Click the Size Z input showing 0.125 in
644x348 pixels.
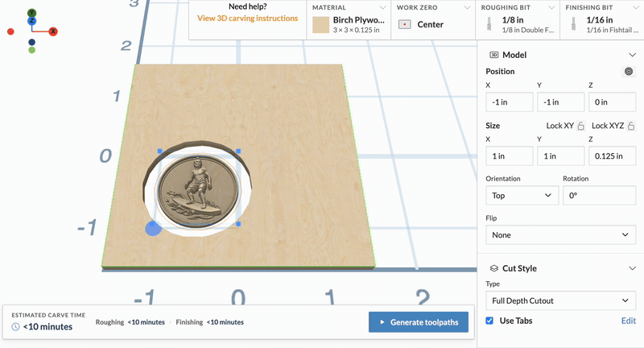(613, 156)
